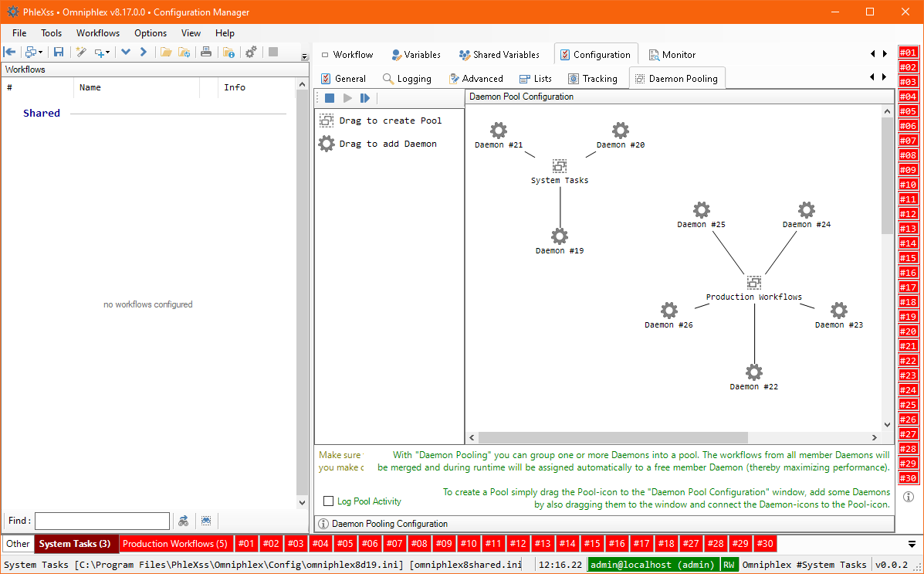Click the folder with refresh arrows icon
The height and width of the screenshot is (574, 924).
coord(184,52)
